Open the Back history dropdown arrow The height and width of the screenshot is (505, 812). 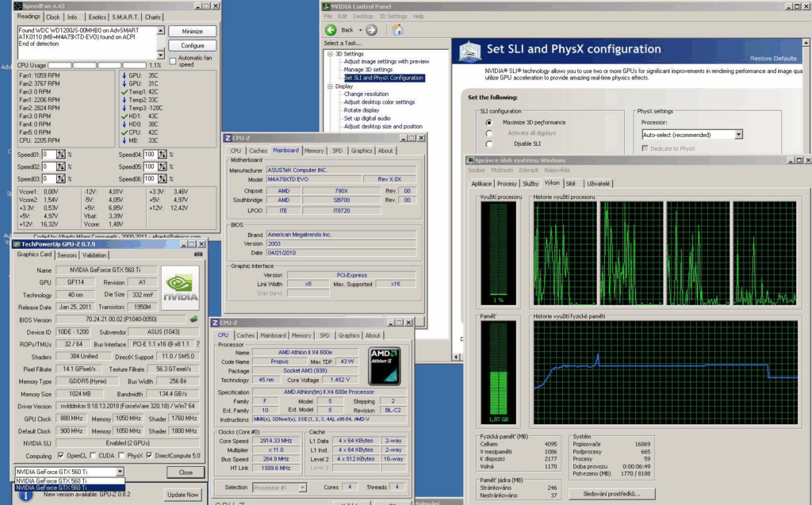tap(361, 30)
